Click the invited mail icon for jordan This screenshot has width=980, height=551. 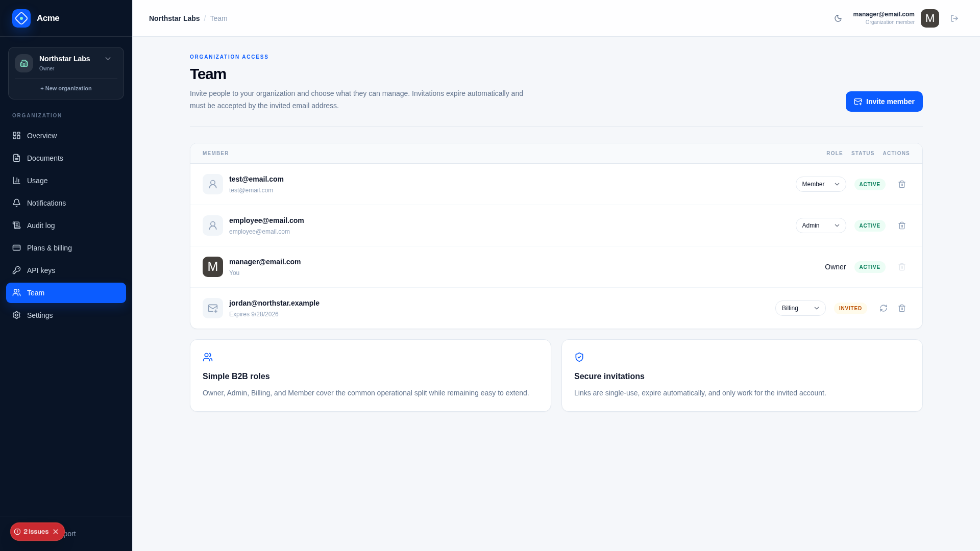coord(213,308)
